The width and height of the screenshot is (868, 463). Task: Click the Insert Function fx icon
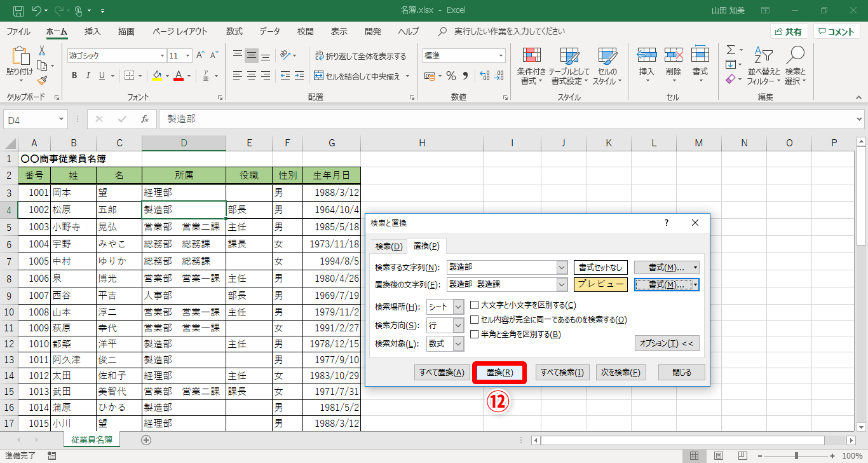tap(145, 119)
